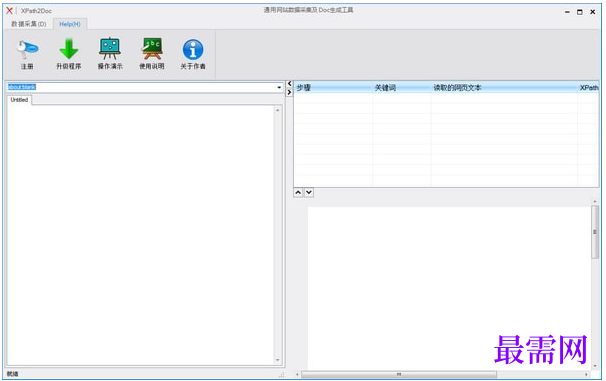Maximize the XPath2Doc window
The image size is (606, 381).
point(580,12)
